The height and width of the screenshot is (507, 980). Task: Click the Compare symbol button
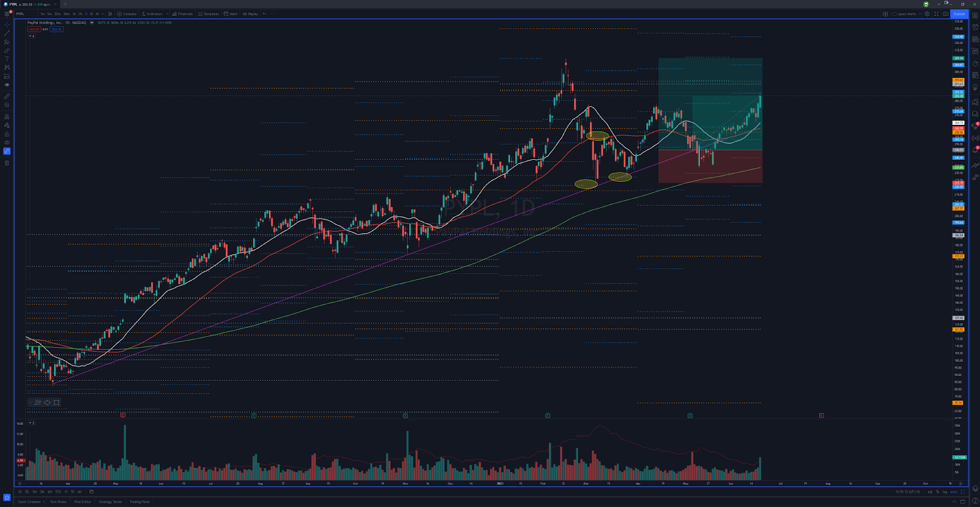[x=127, y=13]
